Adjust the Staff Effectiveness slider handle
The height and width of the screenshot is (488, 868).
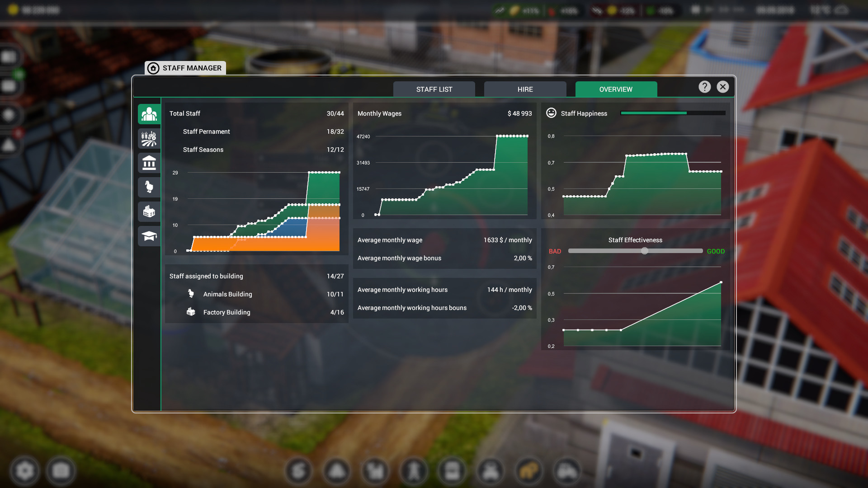pyautogui.click(x=645, y=251)
